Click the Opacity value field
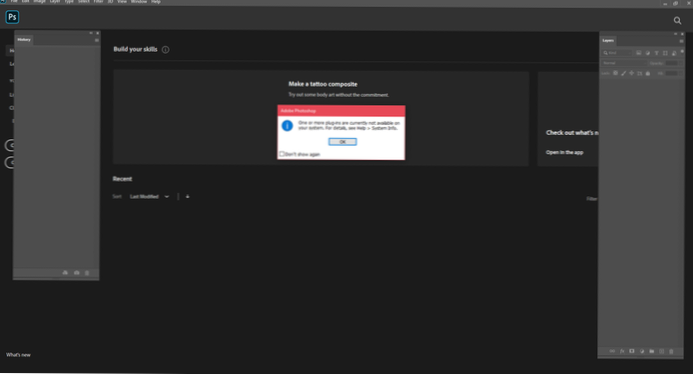 tap(671, 63)
